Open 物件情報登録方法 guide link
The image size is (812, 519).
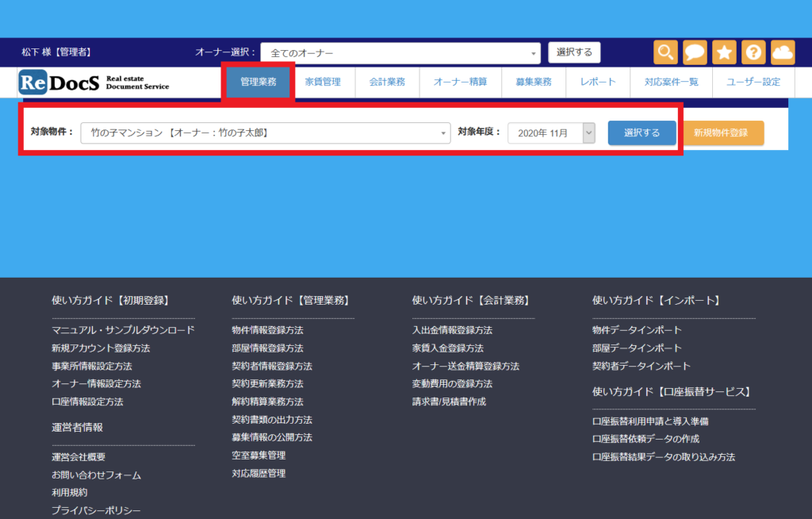click(267, 330)
